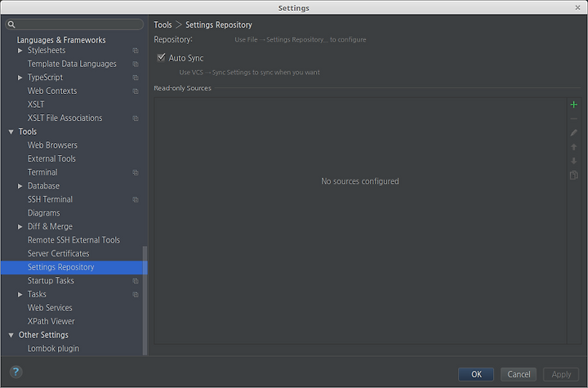The width and height of the screenshot is (588, 388).
Task: Open help with the question mark icon
Action: (x=16, y=372)
